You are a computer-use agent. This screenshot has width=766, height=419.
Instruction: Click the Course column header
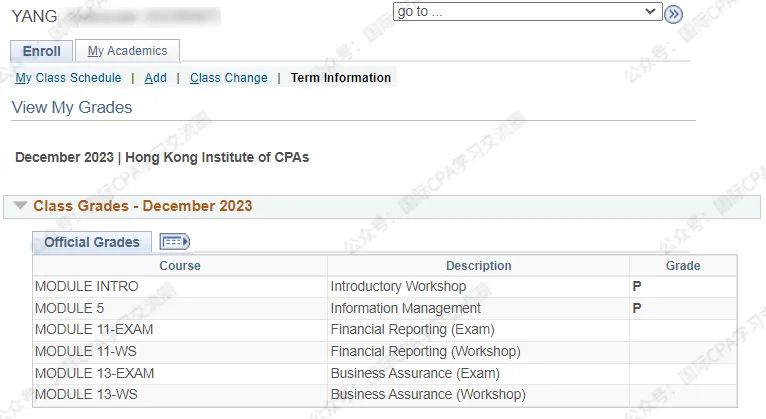point(180,266)
